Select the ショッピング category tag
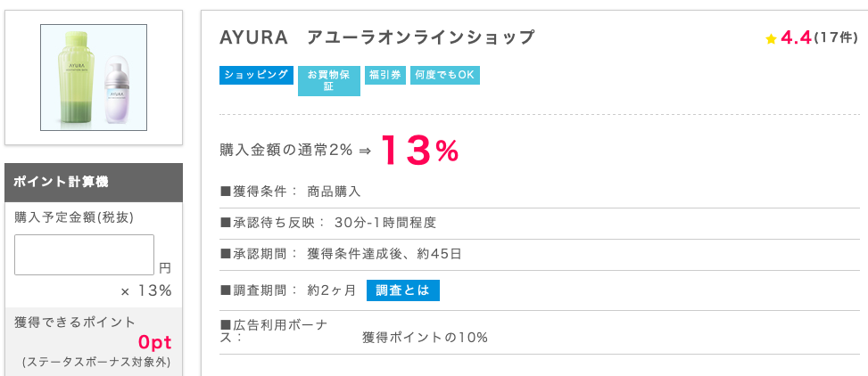The image size is (868, 376). click(x=256, y=75)
